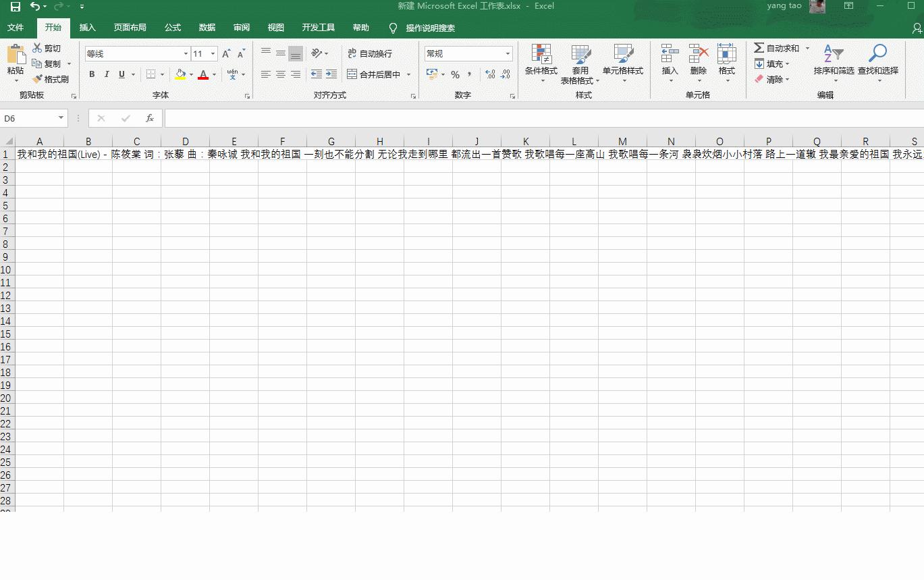Toggle italic formatting
This screenshot has height=580, width=924.
point(107,74)
